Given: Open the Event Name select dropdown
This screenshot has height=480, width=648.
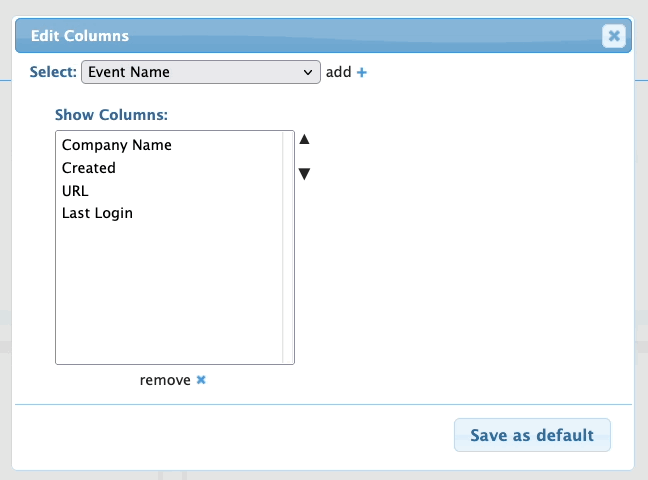Looking at the screenshot, I should click(200, 72).
